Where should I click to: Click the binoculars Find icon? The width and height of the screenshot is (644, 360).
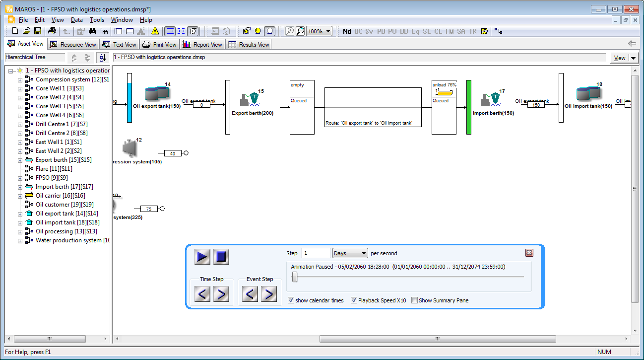click(x=92, y=31)
